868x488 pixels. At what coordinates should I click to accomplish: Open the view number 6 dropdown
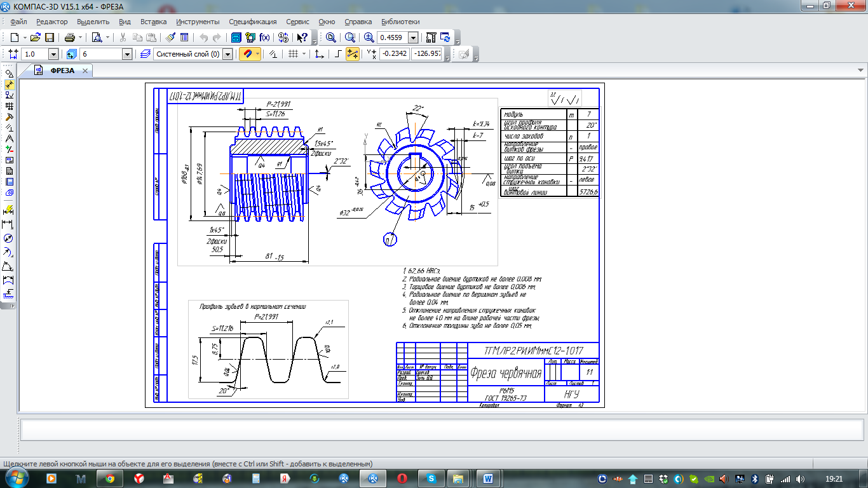[127, 54]
